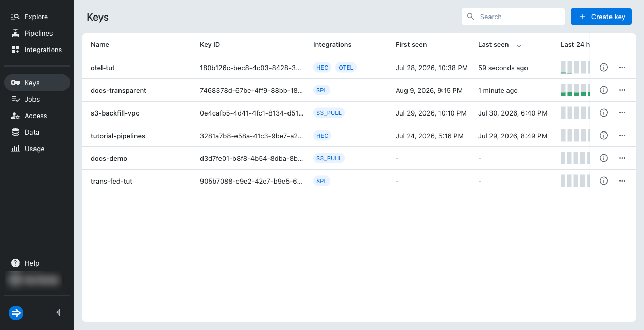
Task: Click the OTEL integration tag
Action: pos(346,68)
